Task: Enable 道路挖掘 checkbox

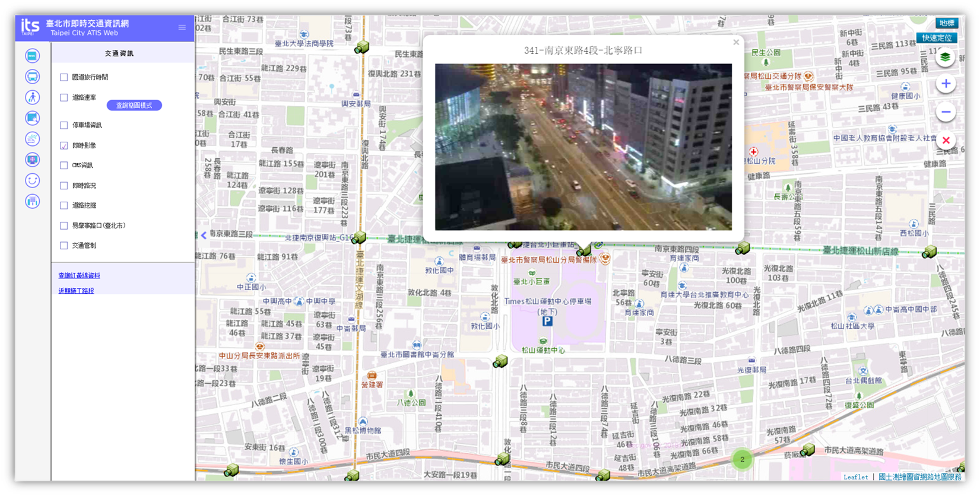Action: click(64, 205)
